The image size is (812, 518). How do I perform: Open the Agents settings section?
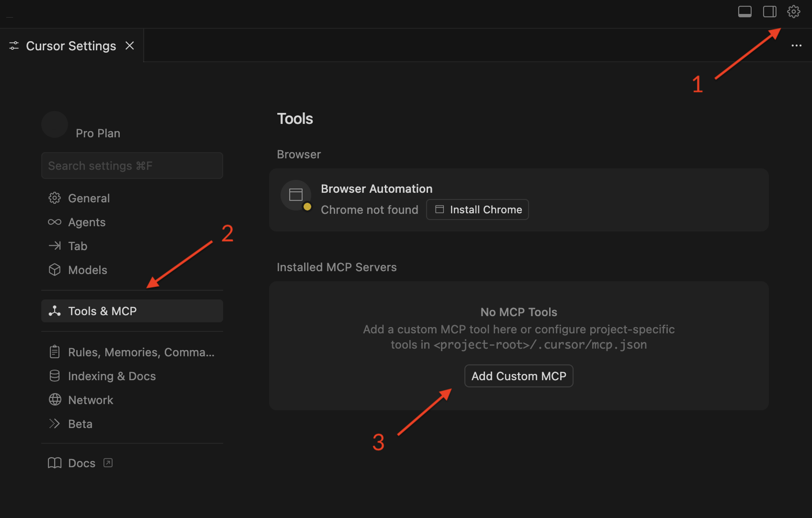(x=132, y=222)
